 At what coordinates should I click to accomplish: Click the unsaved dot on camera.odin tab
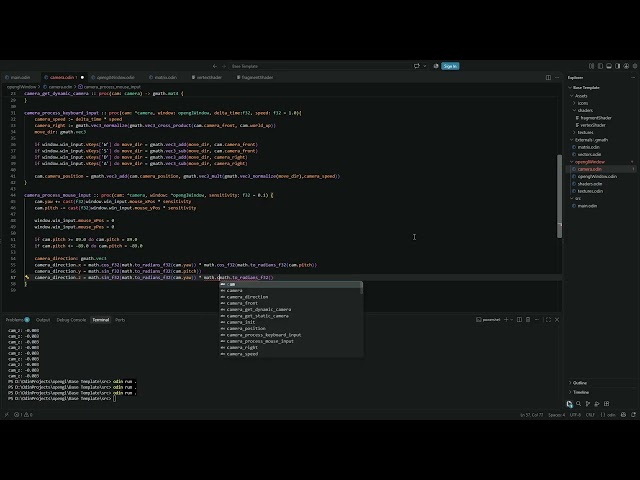point(82,77)
